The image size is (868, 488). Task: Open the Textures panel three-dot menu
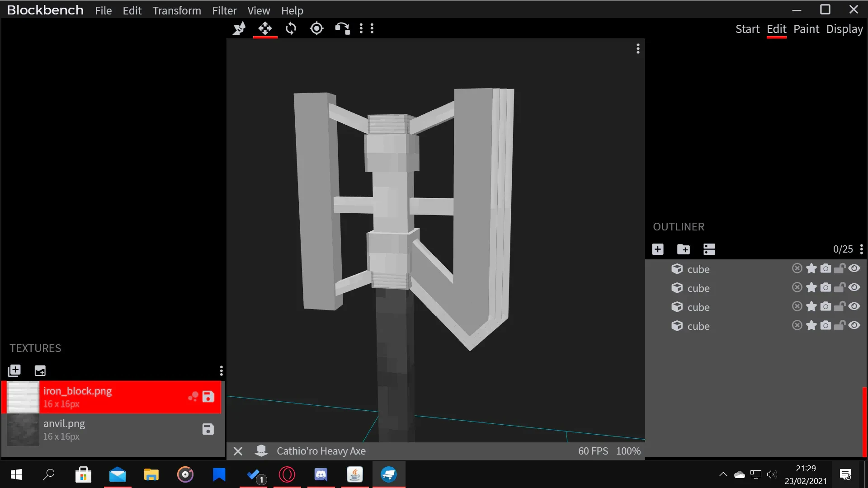(x=221, y=371)
